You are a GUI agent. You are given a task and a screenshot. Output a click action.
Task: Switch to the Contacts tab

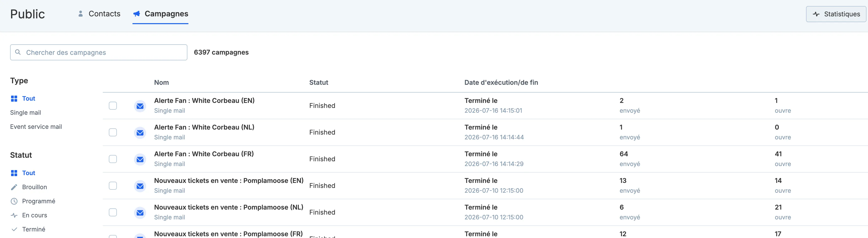(99, 14)
